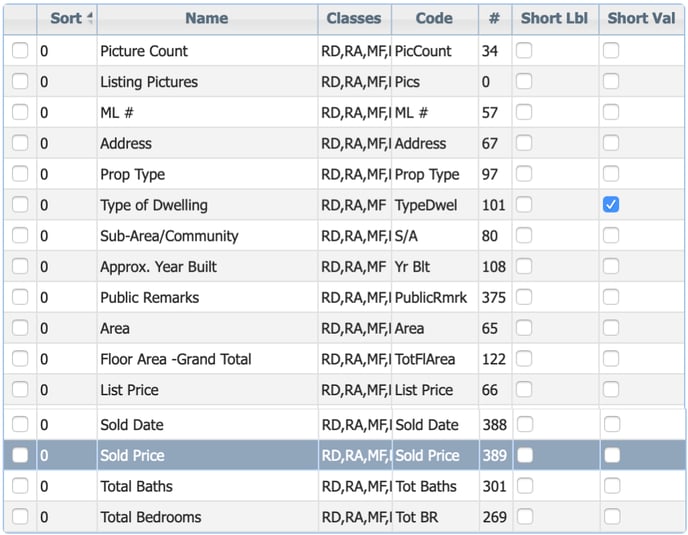Click the Sort column sort arrow
The image size is (688, 535).
90,18
